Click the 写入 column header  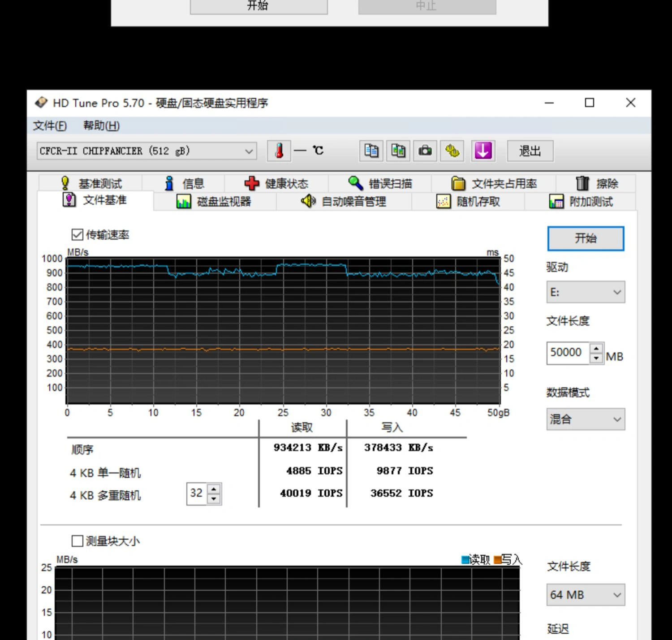click(392, 428)
